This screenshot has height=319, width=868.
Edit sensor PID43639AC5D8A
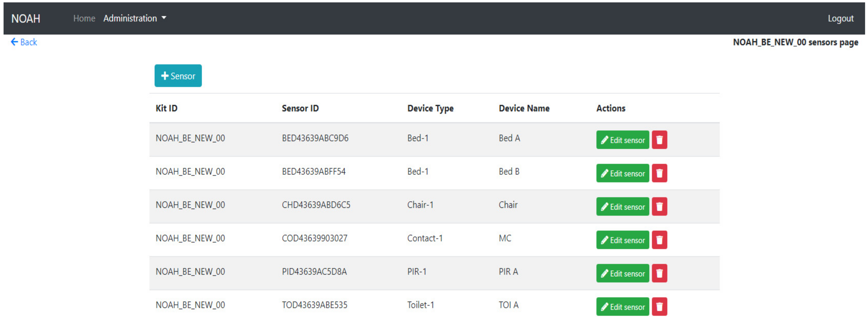coord(622,273)
